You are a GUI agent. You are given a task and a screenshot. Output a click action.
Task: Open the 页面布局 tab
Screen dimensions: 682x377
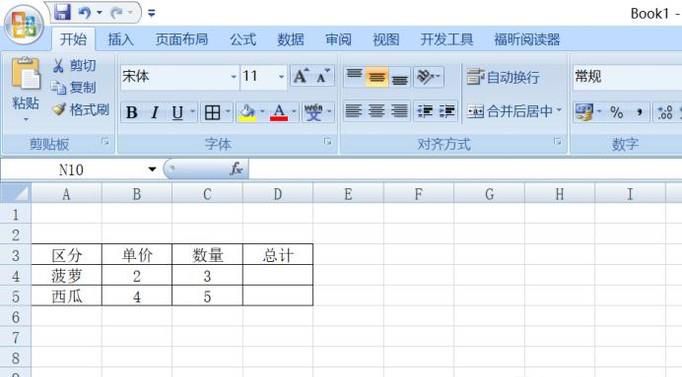coord(181,40)
